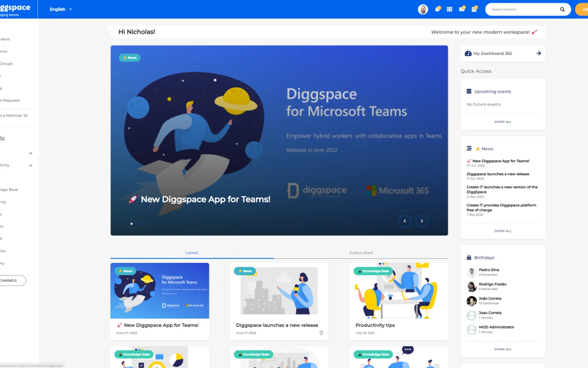Click the News tag on the main carousel banner
The image size is (588, 368).
130,58
